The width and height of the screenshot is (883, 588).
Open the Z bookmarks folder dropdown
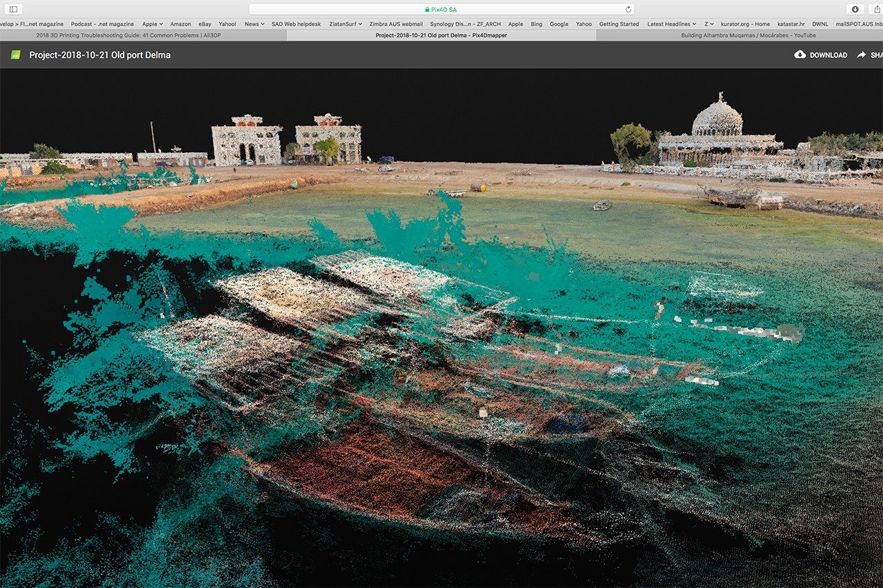pos(709,24)
